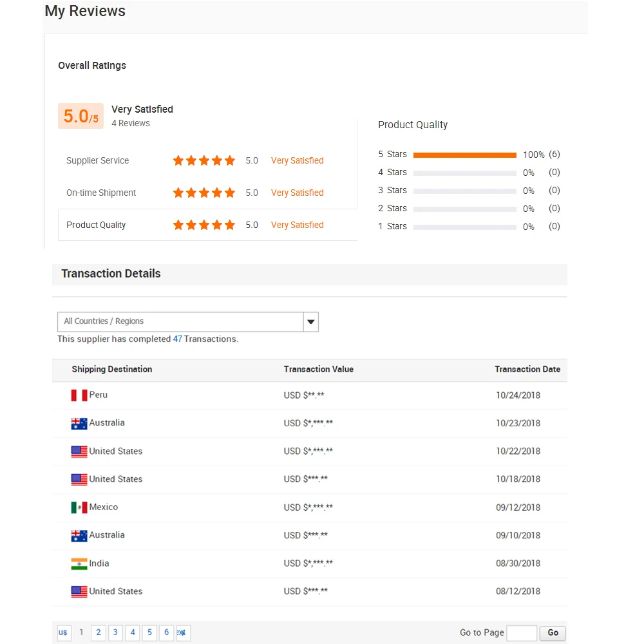Click the country filter dropdown arrow

pyautogui.click(x=311, y=321)
